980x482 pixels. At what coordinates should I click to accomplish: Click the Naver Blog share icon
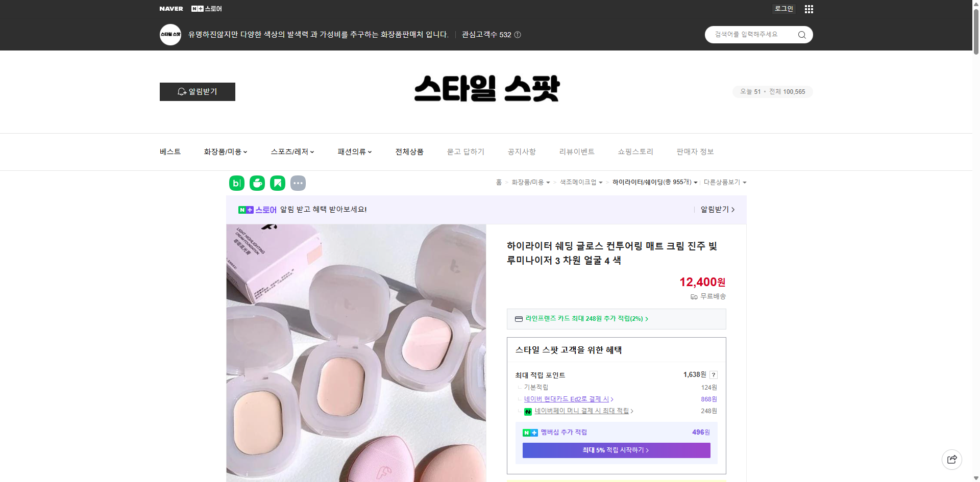[x=236, y=183]
